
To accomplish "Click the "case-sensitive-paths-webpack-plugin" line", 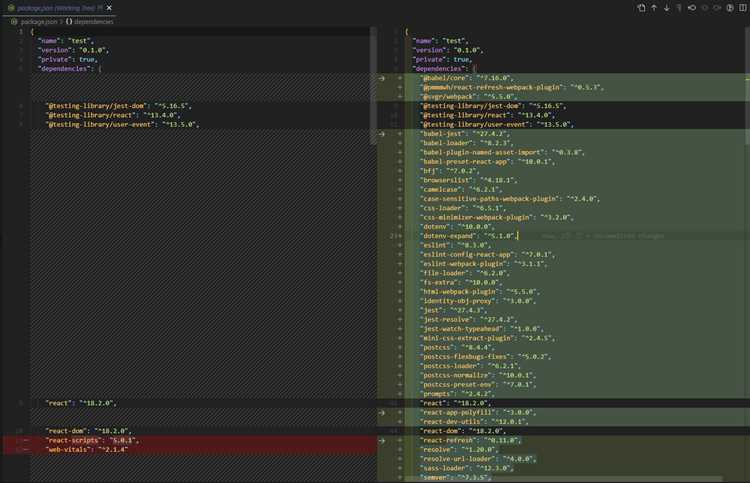I will 510,199.
